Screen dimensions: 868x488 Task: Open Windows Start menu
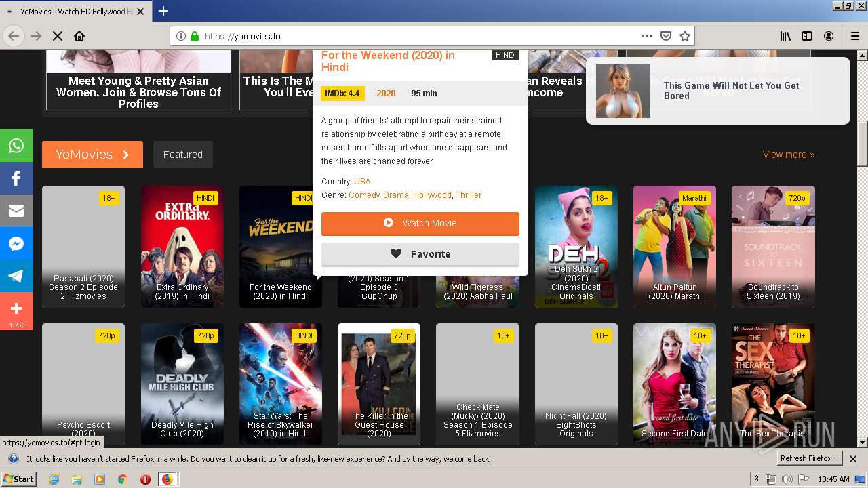coord(19,479)
